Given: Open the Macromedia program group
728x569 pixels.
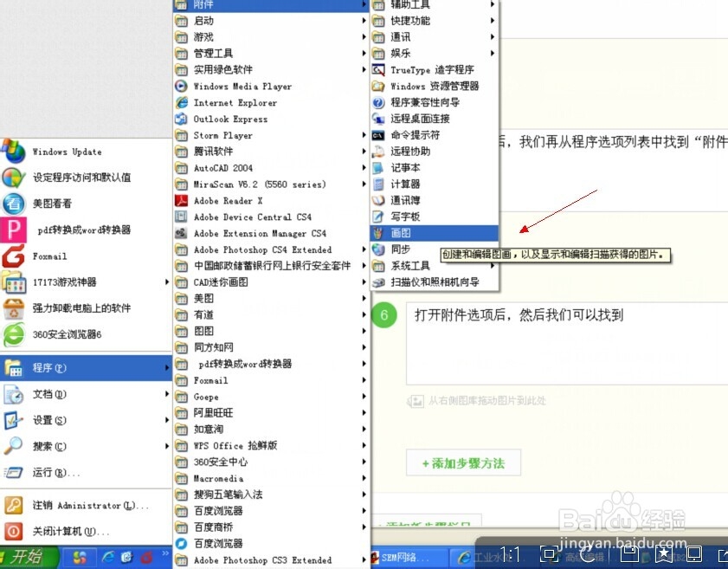Looking at the screenshot, I should [x=271, y=478].
